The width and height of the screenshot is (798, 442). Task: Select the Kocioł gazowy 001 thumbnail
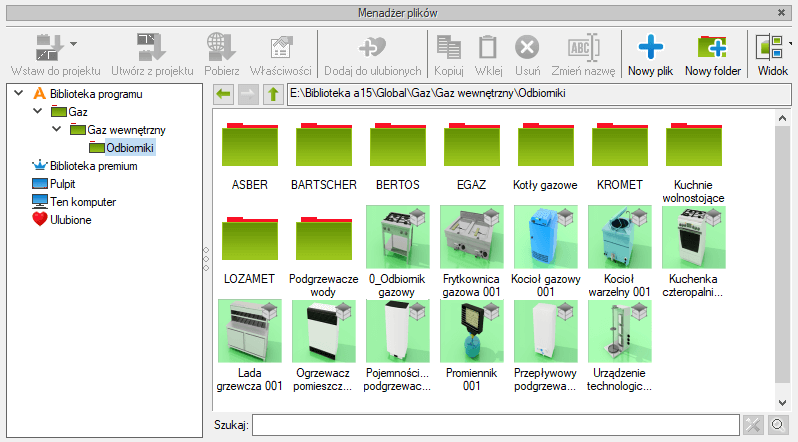[x=546, y=237]
